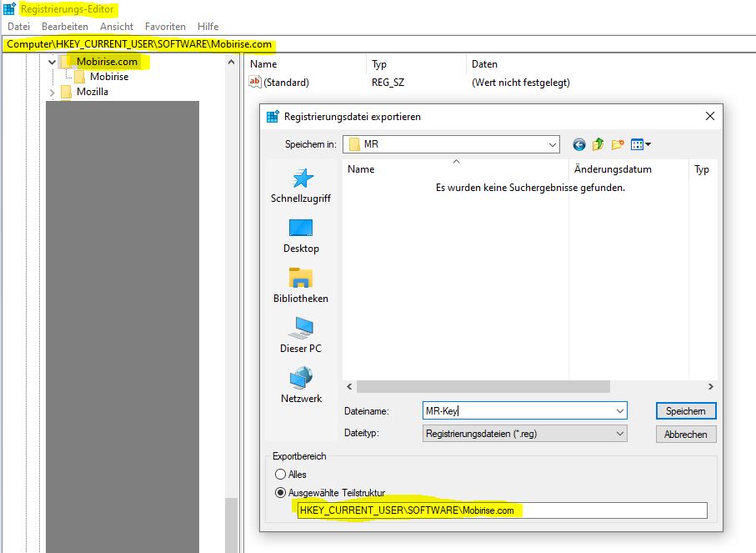756x553 pixels.
Task: Click the Speichern button
Action: [685, 411]
